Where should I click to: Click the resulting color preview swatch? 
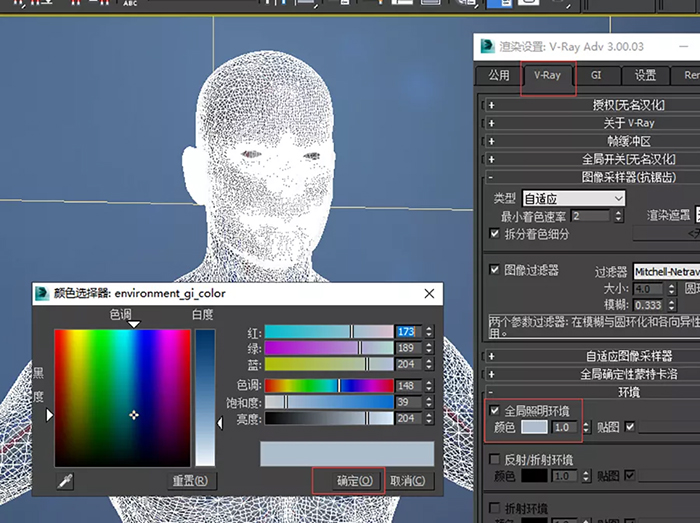pos(347,454)
